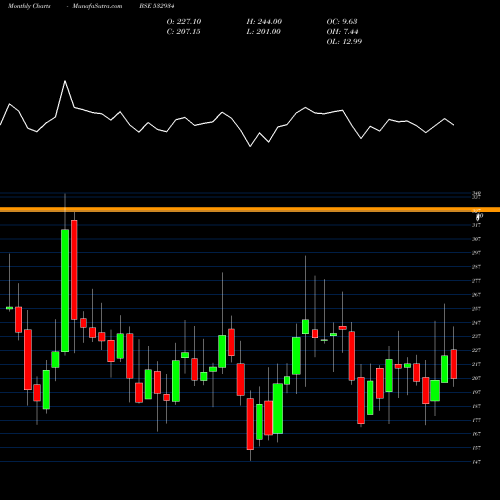Click the 'OL: 12.99' value

tap(344, 42)
